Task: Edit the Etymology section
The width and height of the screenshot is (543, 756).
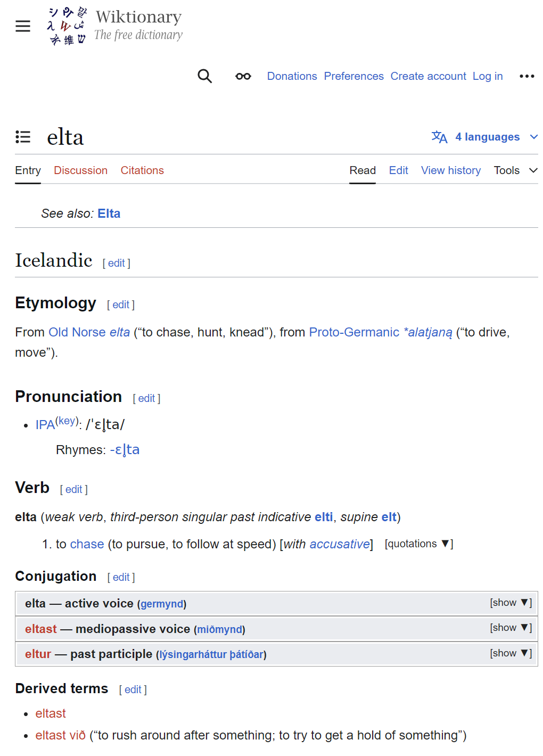Action: [121, 305]
